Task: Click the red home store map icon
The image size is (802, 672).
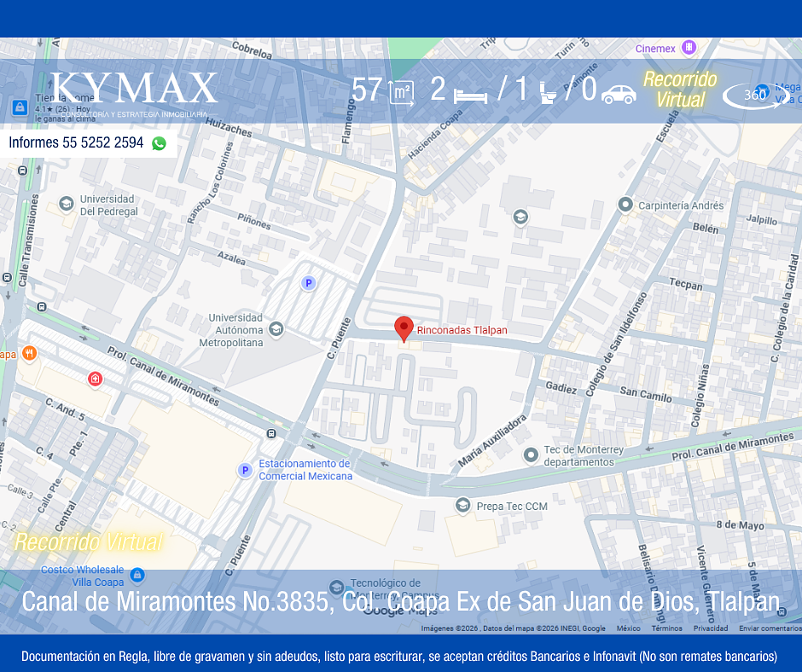Action: click(95, 379)
